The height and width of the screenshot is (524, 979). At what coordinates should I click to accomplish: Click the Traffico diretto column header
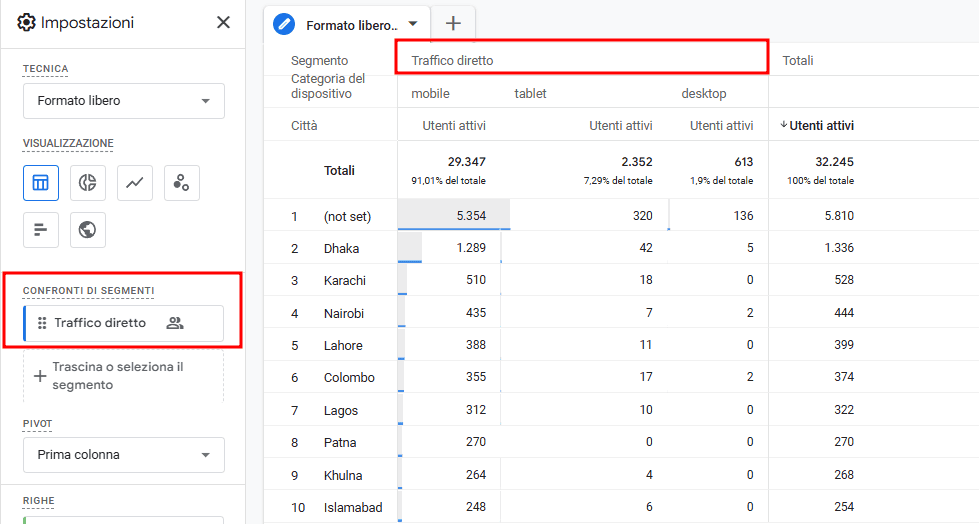click(x=452, y=61)
